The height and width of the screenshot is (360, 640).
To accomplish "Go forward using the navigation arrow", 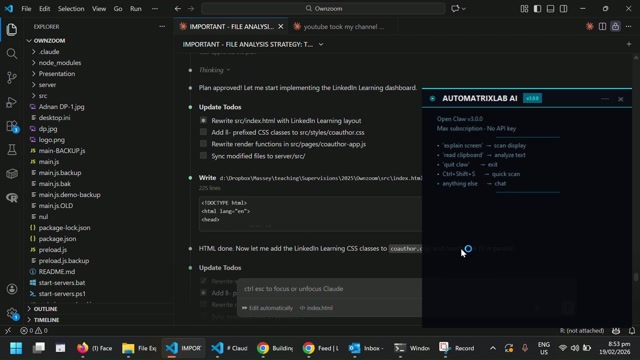I will click(191, 9).
